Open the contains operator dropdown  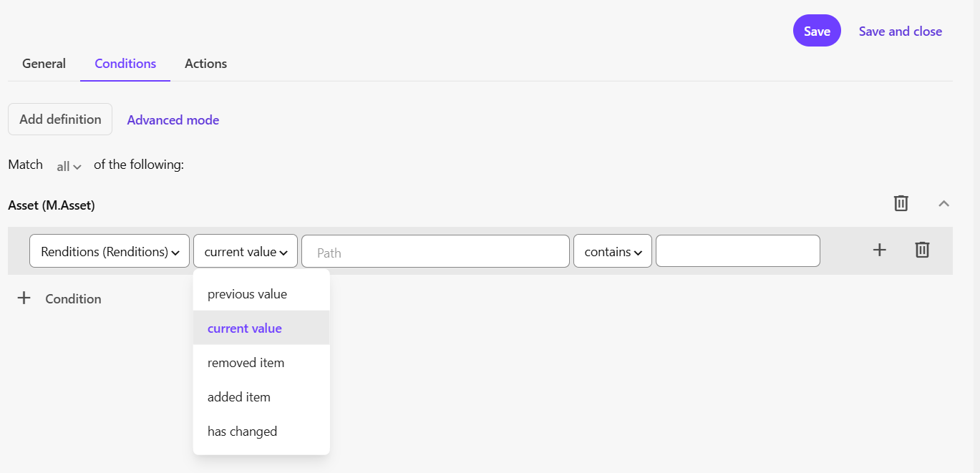coord(612,252)
